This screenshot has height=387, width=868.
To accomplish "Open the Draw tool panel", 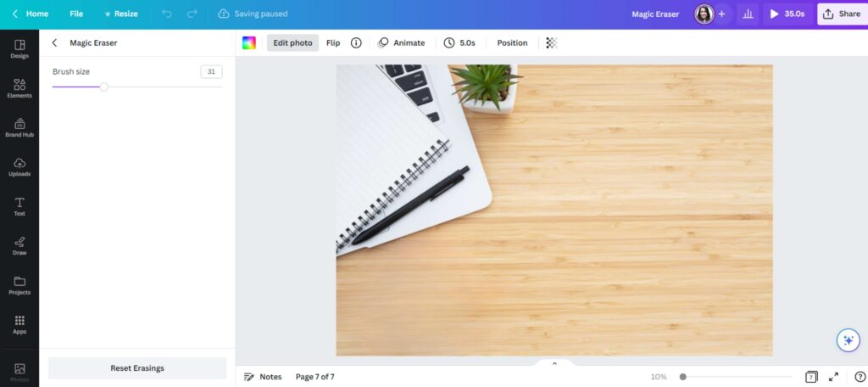I will (x=19, y=245).
